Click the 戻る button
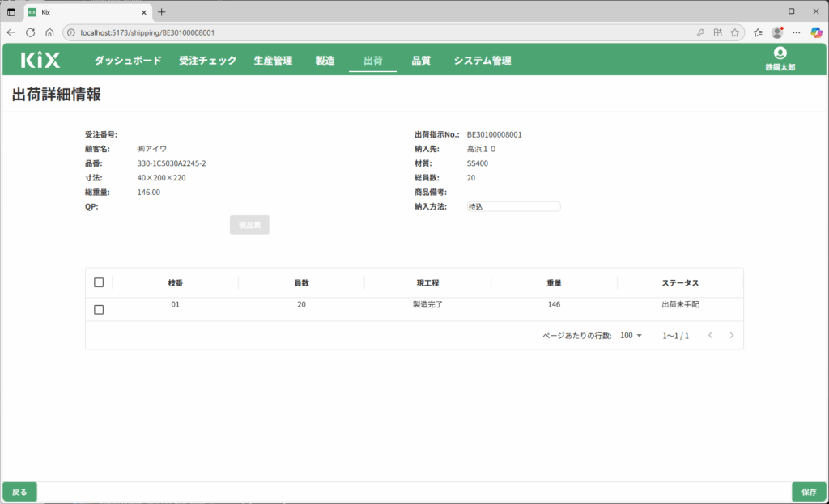Image resolution: width=829 pixels, height=504 pixels. pyautogui.click(x=19, y=492)
